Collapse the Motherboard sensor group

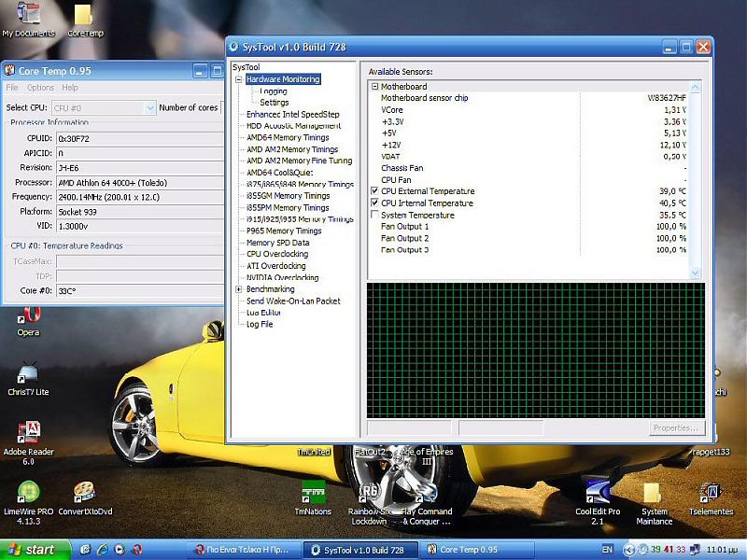pyautogui.click(x=374, y=87)
